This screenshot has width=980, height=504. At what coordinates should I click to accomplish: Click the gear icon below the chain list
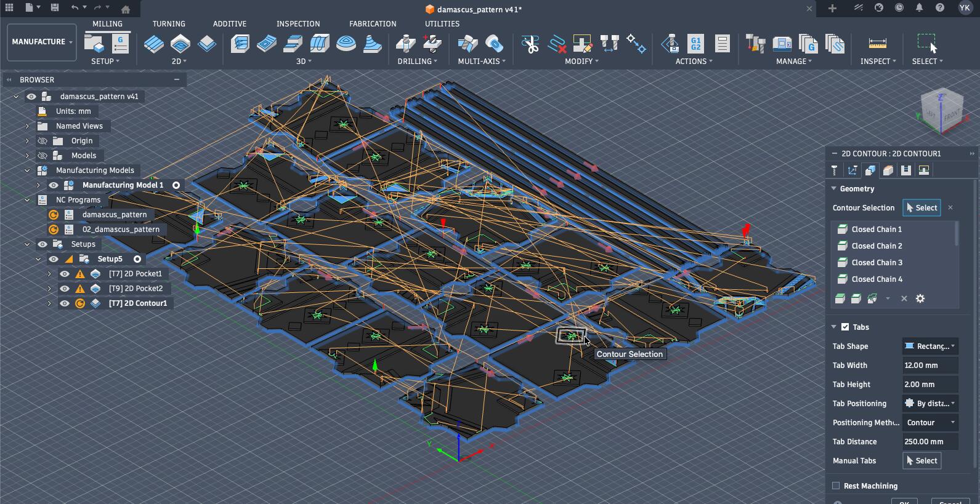point(920,298)
